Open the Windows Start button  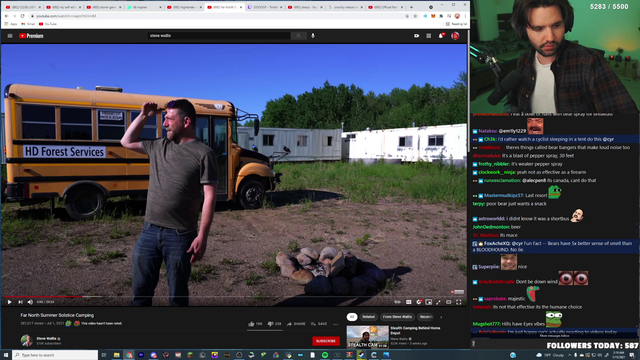click(6, 355)
